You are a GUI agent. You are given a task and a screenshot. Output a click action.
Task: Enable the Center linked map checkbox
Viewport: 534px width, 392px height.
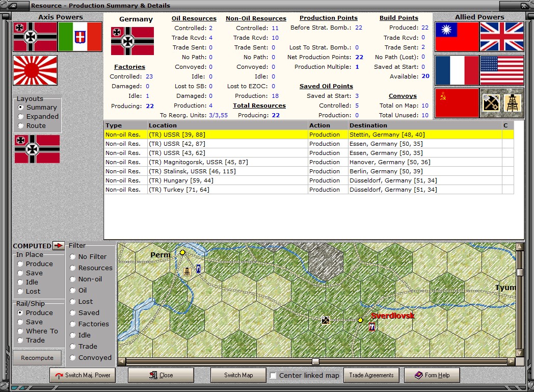click(x=273, y=375)
